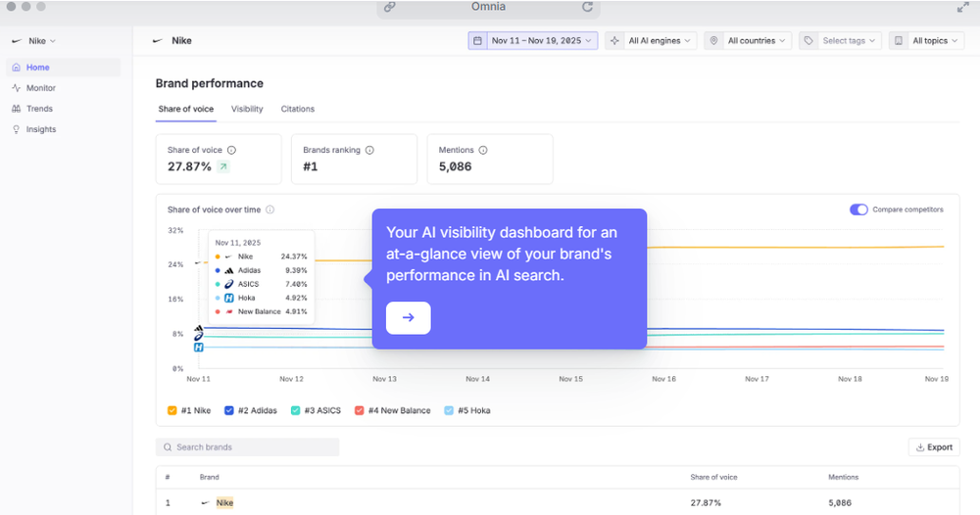Uncheck the #4 New Balance legend checkbox
The height and width of the screenshot is (515, 980).
360,411
